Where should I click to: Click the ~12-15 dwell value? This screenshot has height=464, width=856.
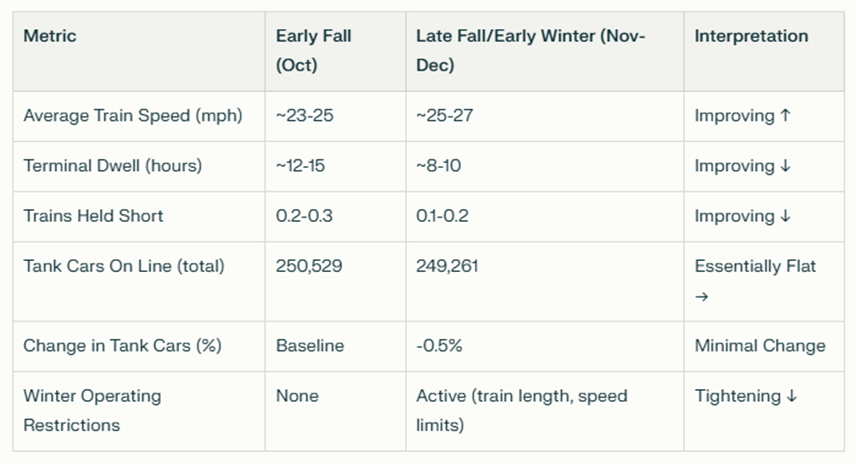300,166
